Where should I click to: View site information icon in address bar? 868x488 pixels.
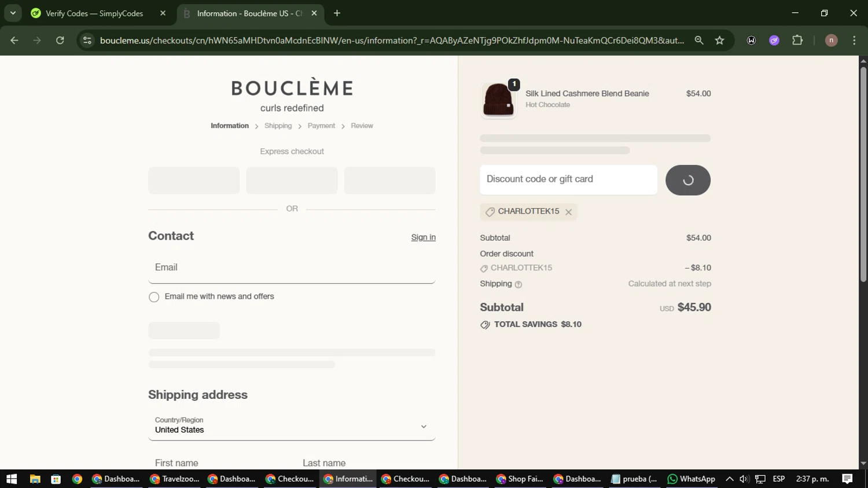coord(87,41)
